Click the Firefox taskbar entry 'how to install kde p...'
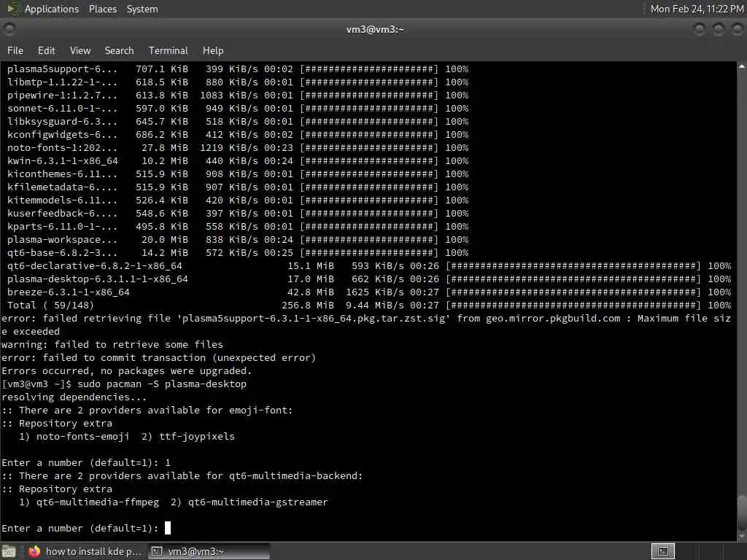The width and height of the screenshot is (747, 560). click(x=85, y=551)
